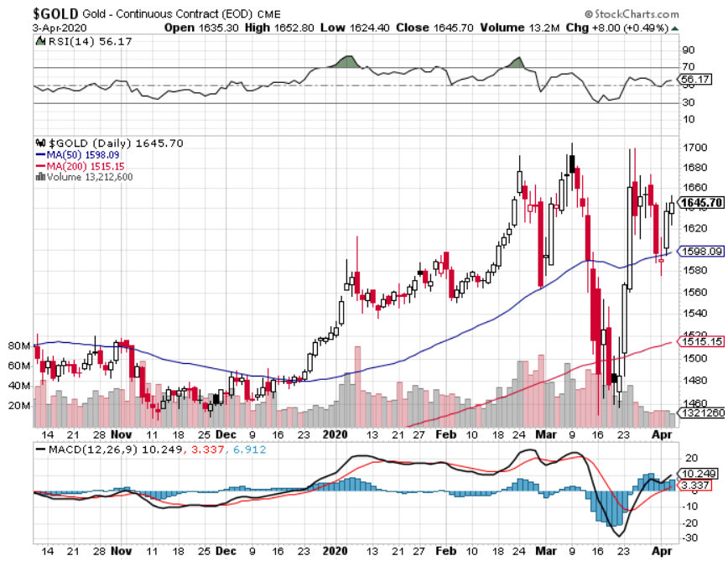Click the 20M volume axis label
The width and height of the screenshot is (728, 561).
point(19,406)
